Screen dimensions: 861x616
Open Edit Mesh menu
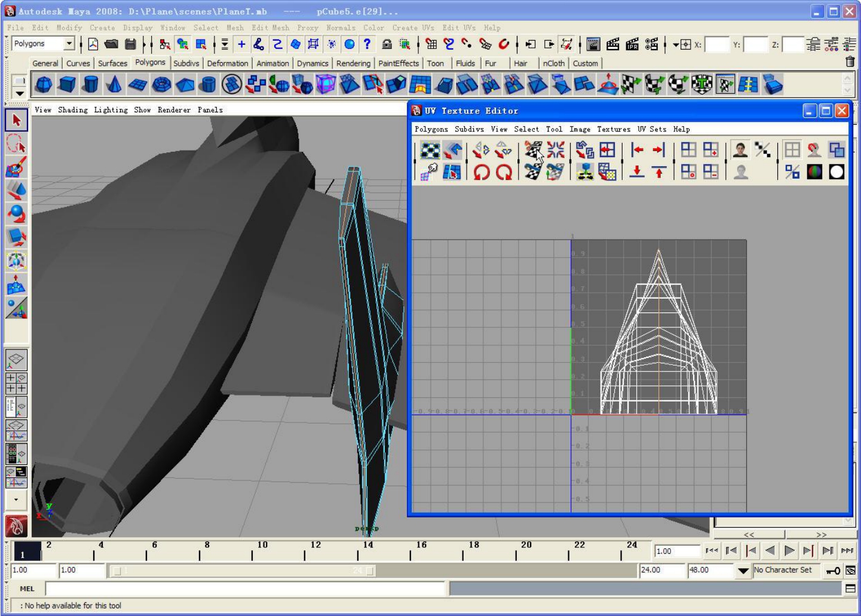(270, 27)
